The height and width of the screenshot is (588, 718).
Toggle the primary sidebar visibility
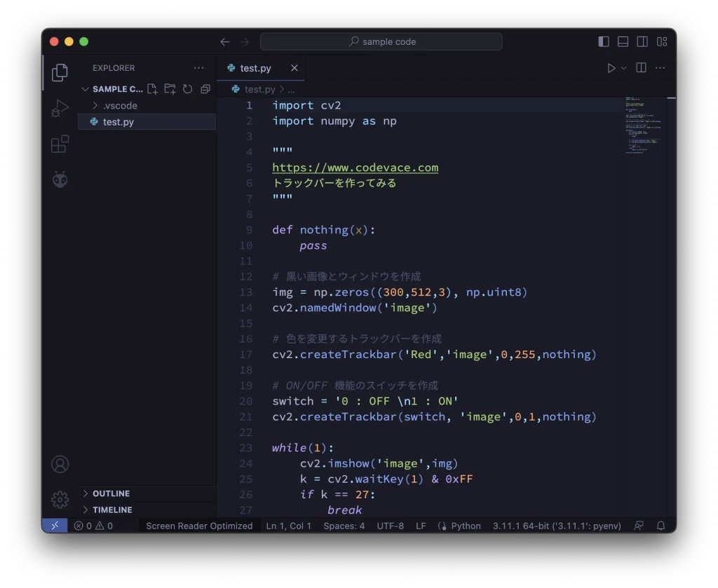pyautogui.click(x=603, y=41)
